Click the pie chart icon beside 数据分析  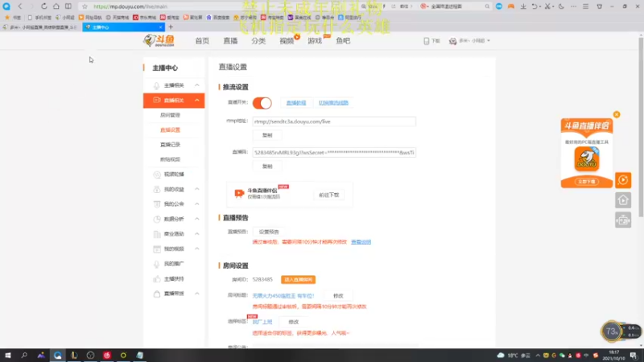pos(156,219)
